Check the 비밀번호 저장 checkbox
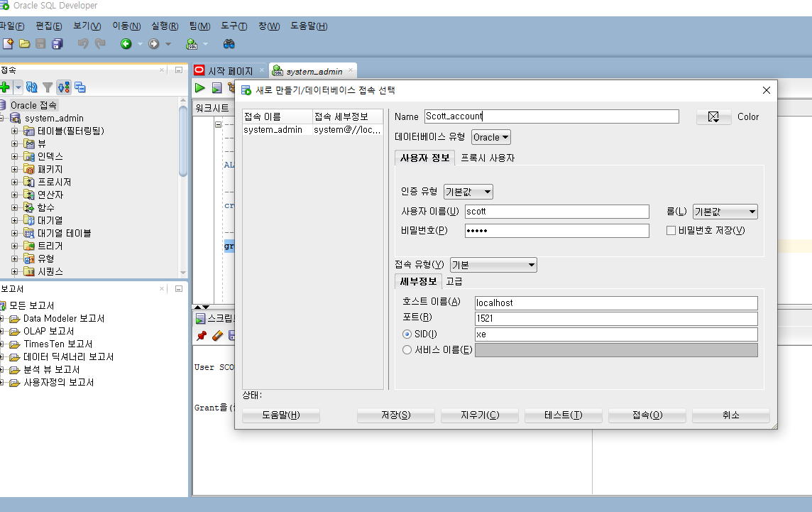The image size is (812, 512). click(671, 231)
